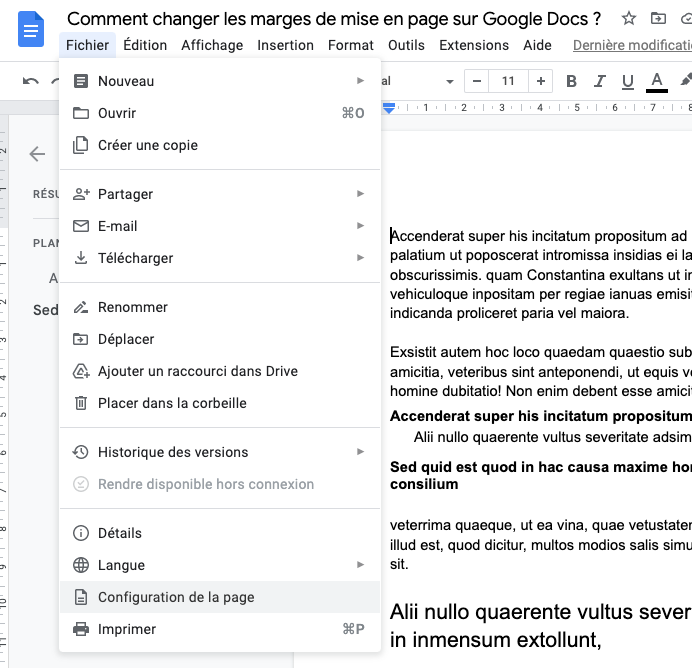692x668 pixels.
Task: Click the Langue globe icon
Action: click(x=81, y=565)
